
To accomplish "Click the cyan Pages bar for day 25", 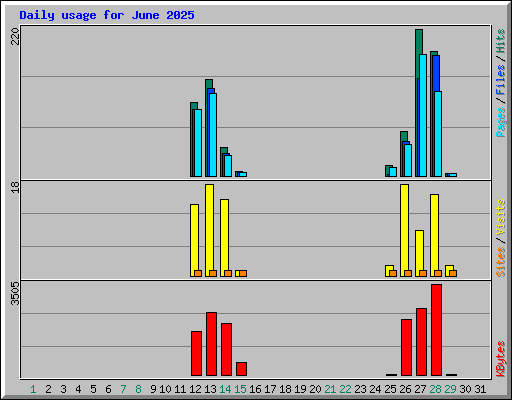I will coord(393,172).
